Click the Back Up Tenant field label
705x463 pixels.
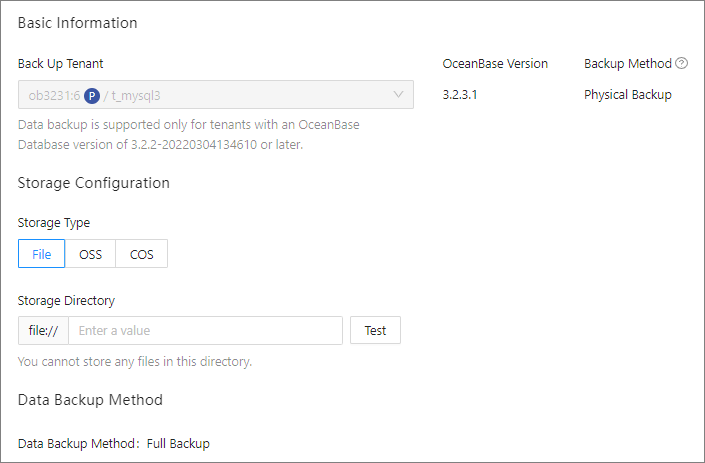tap(61, 63)
